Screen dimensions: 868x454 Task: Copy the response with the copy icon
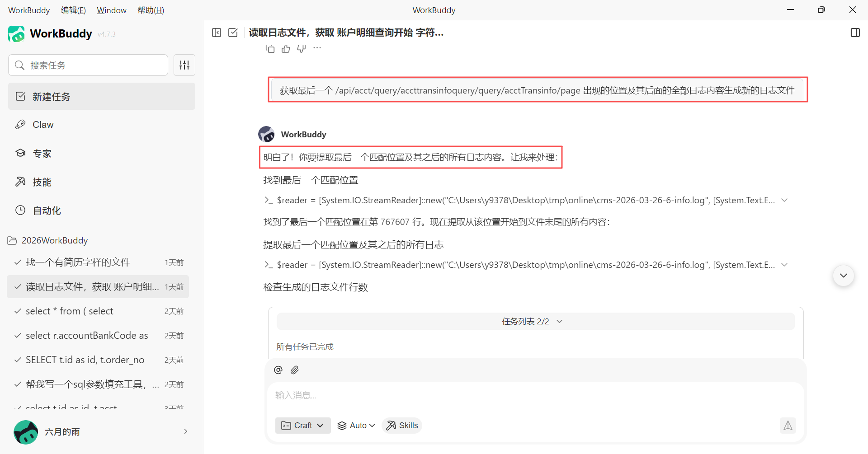click(x=270, y=48)
